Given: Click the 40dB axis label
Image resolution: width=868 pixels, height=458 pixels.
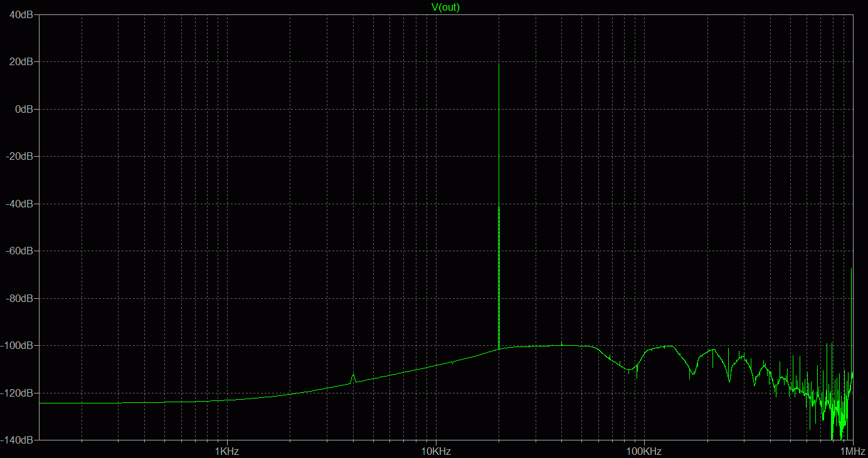Looking at the screenshot, I should click(x=22, y=14).
